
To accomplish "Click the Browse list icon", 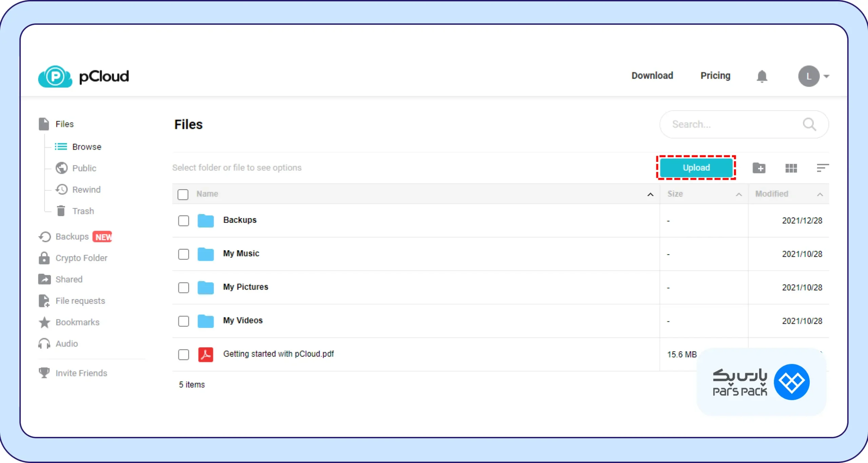I will pos(61,147).
